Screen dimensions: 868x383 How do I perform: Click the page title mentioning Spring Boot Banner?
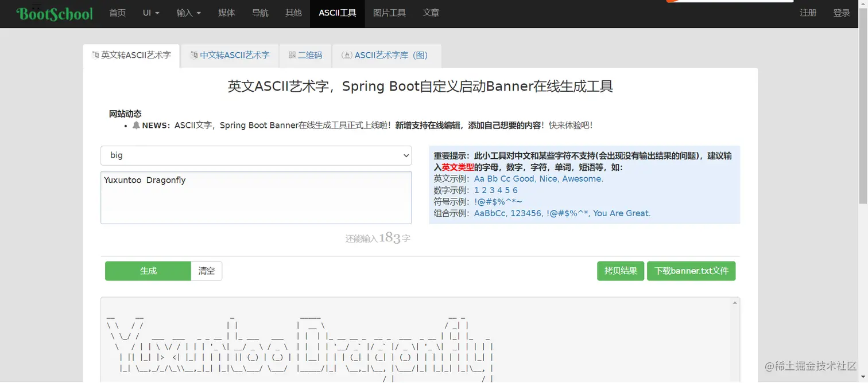[420, 87]
